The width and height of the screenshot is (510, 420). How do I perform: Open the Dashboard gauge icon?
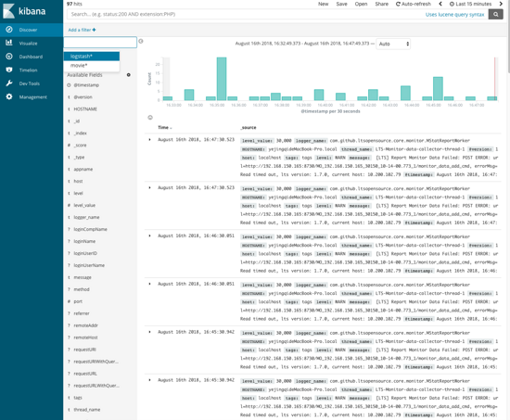(x=9, y=57)
